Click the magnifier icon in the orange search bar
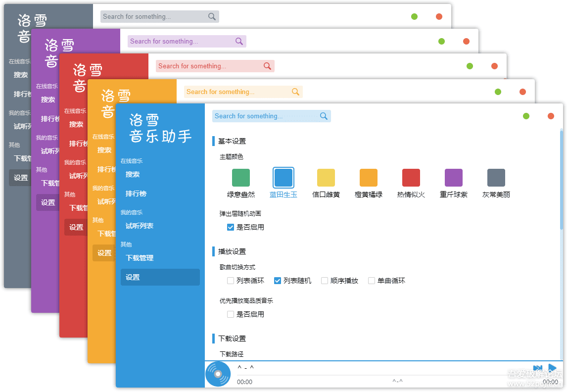This screenshot has height=392, width=567. pos(295,92)
